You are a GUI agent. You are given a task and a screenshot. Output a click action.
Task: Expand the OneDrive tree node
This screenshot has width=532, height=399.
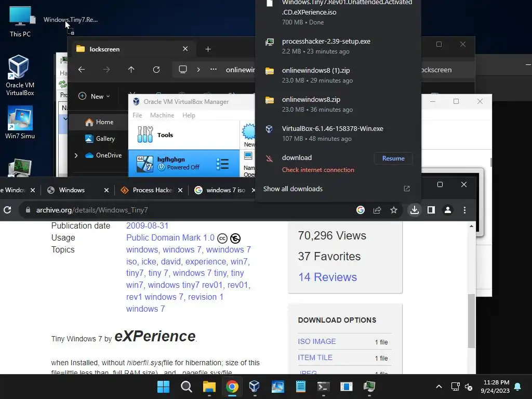(x=76, y=155)
